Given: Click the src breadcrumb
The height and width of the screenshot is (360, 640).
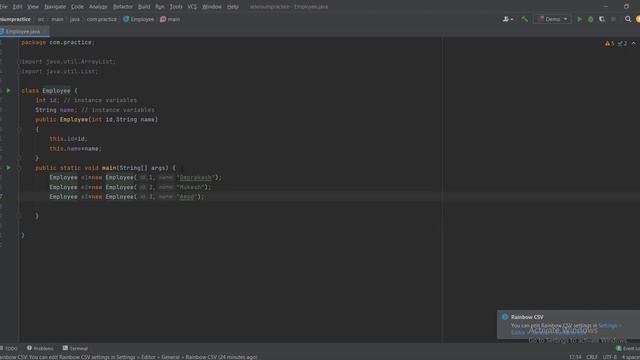Looking at the screenshot, I should pos(41,19).
